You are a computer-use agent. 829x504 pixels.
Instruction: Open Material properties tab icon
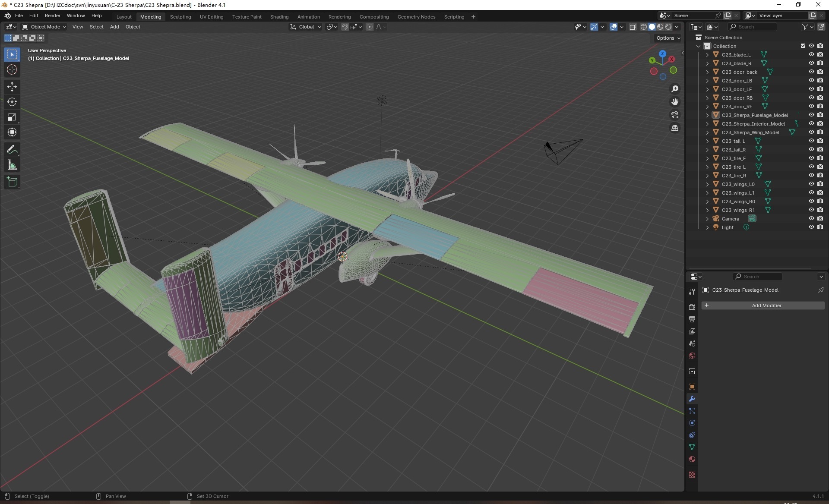point(692,459)
